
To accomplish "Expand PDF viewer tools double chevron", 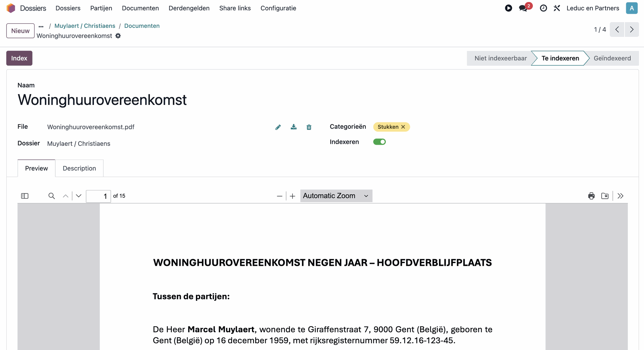I will coord(621,196).
